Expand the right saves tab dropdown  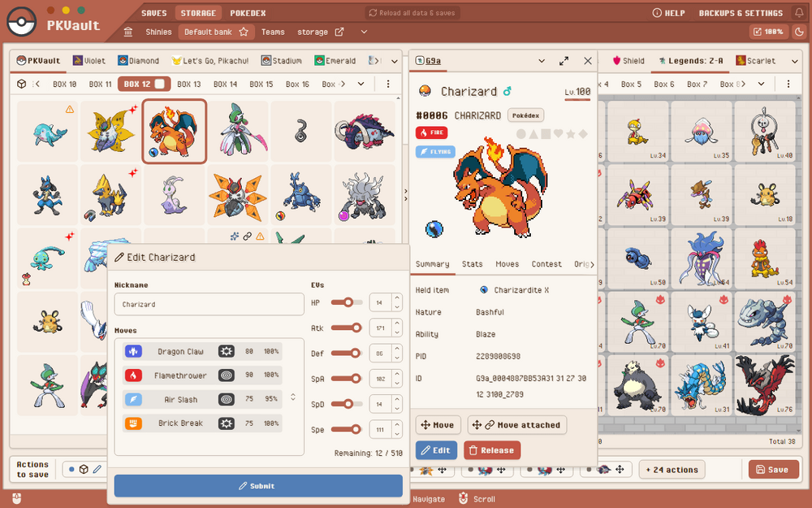(795, 61)
